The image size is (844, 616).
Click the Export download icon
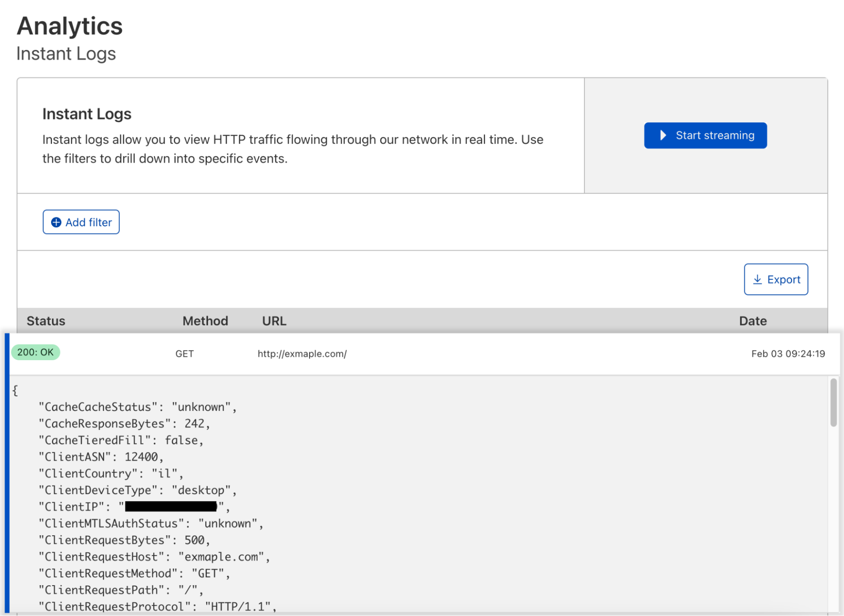(x=757, y=279)
